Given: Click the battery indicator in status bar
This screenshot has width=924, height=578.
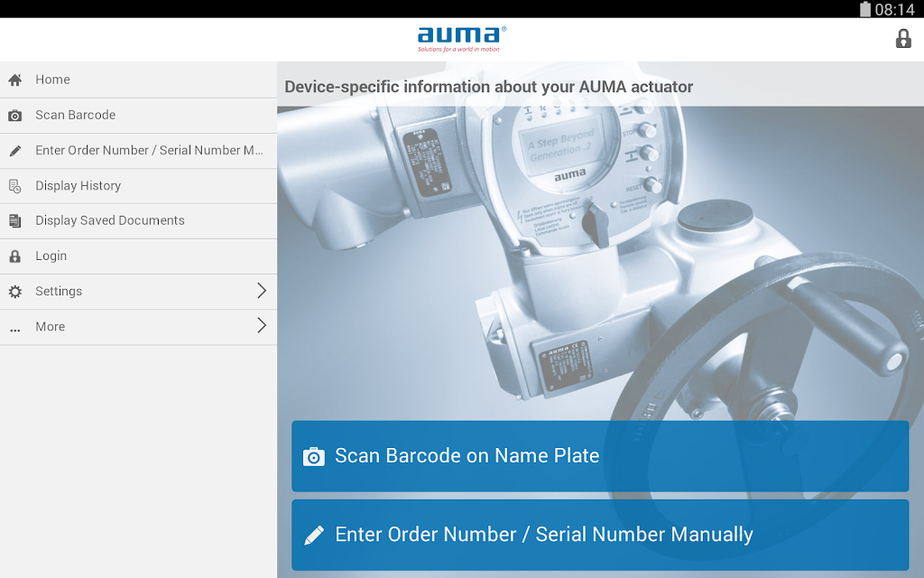Looking at the screenshot, I should 865,9.
